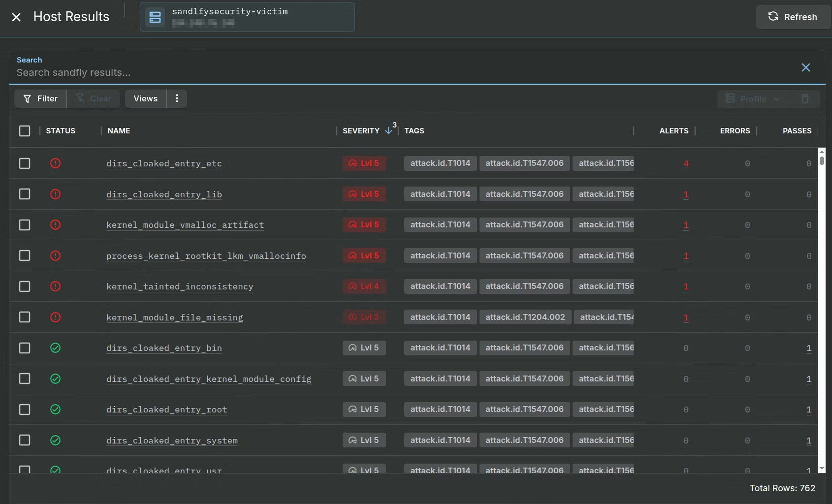Click the green pass status icon for dirs_cloaked_entry_bin
Image resolution: width=832 pixels, height=504 pixels.
pyautogui.click(x=55, y=348)
